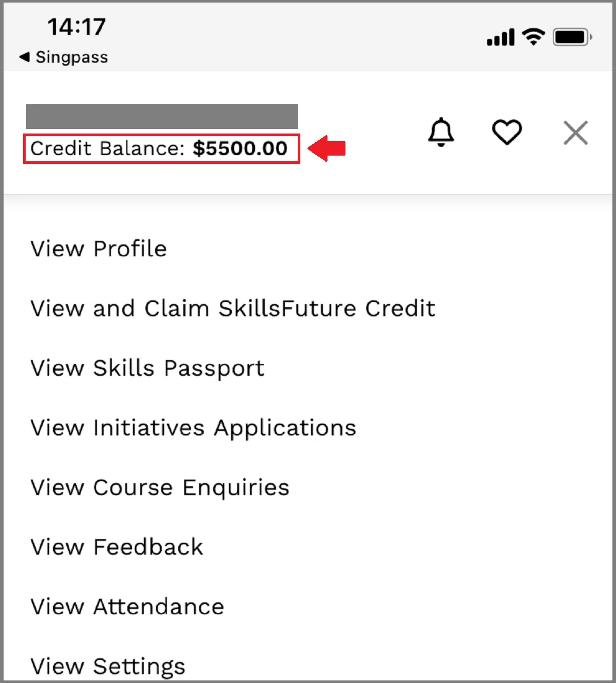Select View and Claim SkillsFuture Credit

click(x=233, y=309)
